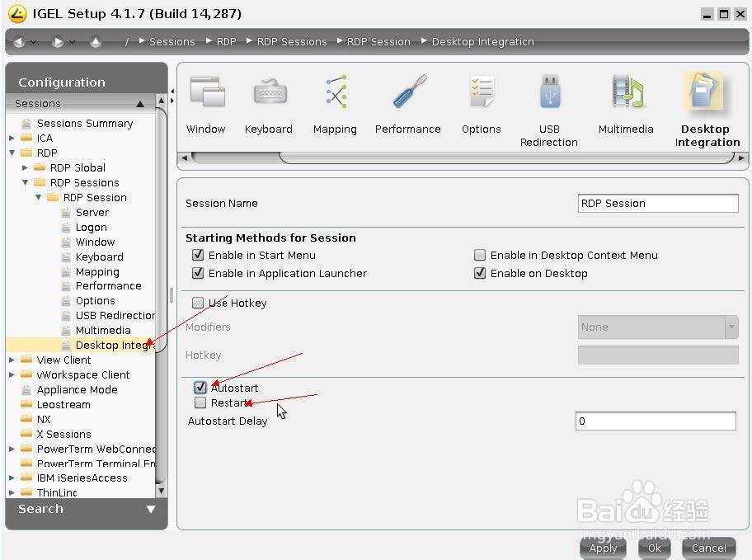Expand the vWorkspace Client node
The image size is (752, 560).
pyautogui.click(x=12, y=374)
